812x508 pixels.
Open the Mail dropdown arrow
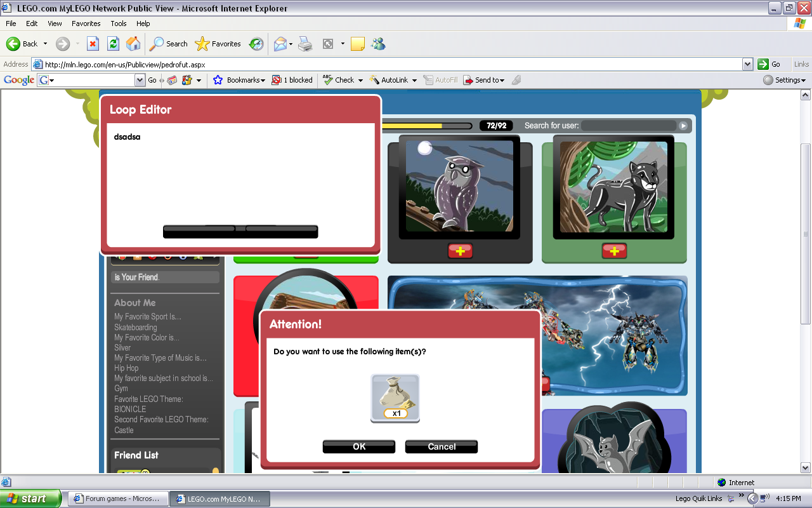coord(291,44)
